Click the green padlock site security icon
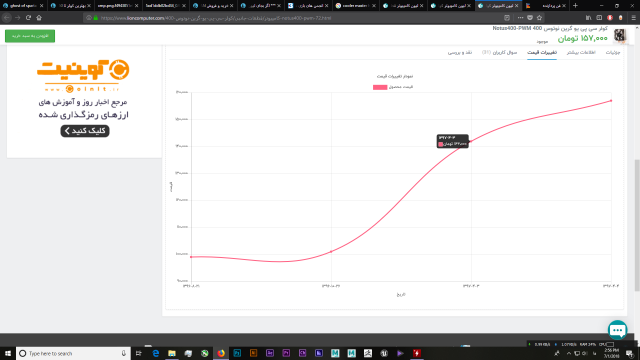640x360 pixels. coord(96,18)
